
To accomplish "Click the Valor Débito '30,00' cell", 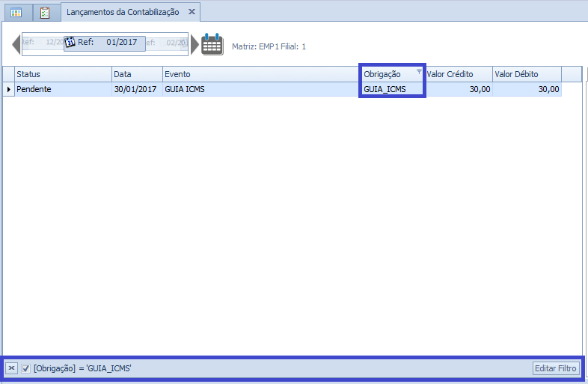I will click(x=527, y=89).
